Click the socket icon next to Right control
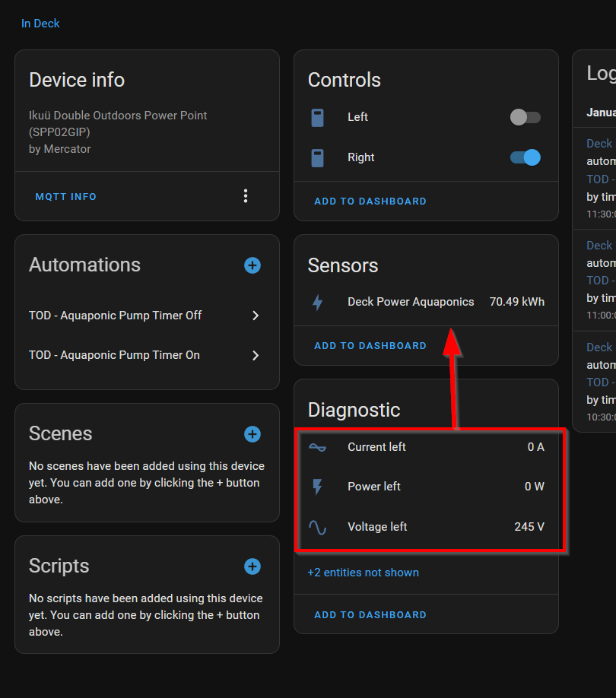616x698 pixels. [317, 157]
